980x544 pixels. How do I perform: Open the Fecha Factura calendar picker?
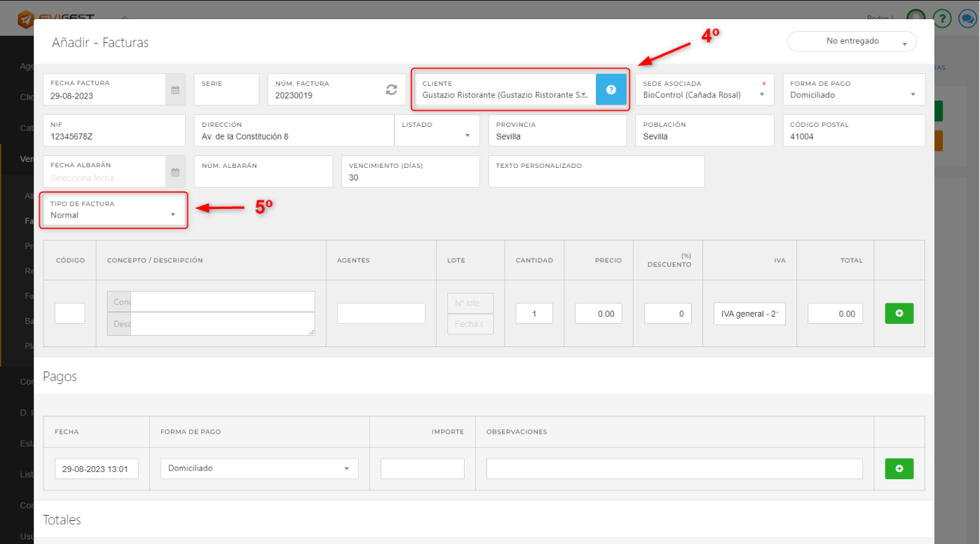point(175,90)
